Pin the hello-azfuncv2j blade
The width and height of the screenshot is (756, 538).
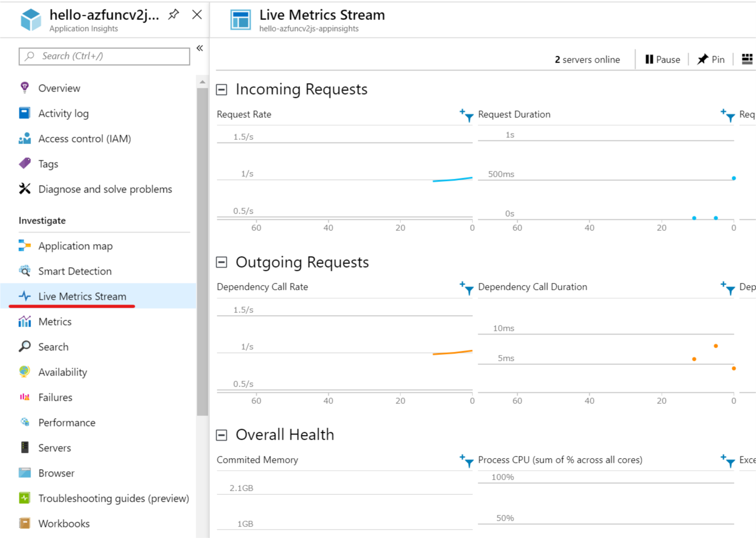pos(173,16)
